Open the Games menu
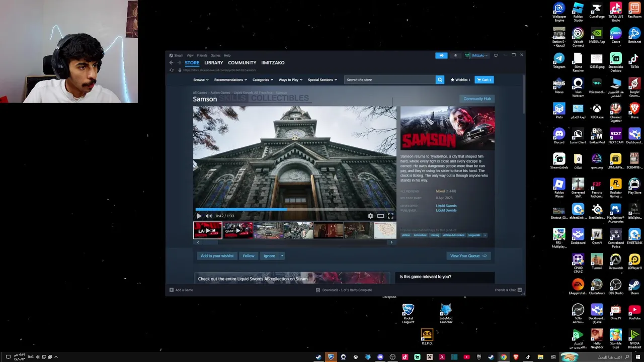Screen dimensions: 644x362 [215, 55]
